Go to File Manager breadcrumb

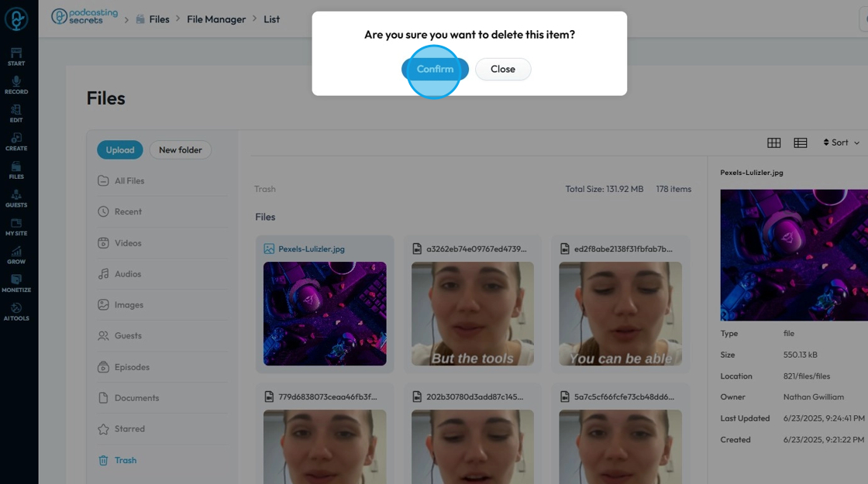click(x=216, y=19)
